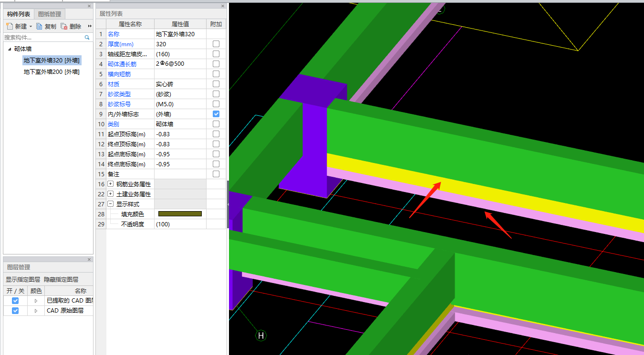Viewport: 644px width, 355px height.
Task: Click the 显示指定图层 button
Action: coord(23,280)
